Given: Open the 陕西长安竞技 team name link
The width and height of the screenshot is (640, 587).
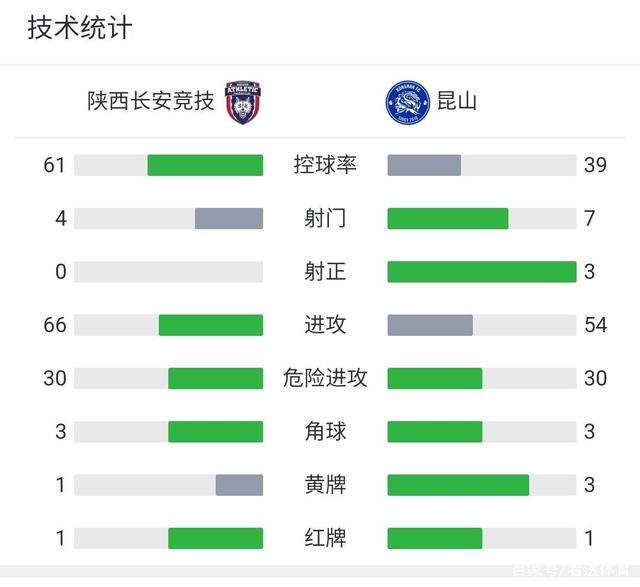Looking at the screenshot, I should [151, 101].
